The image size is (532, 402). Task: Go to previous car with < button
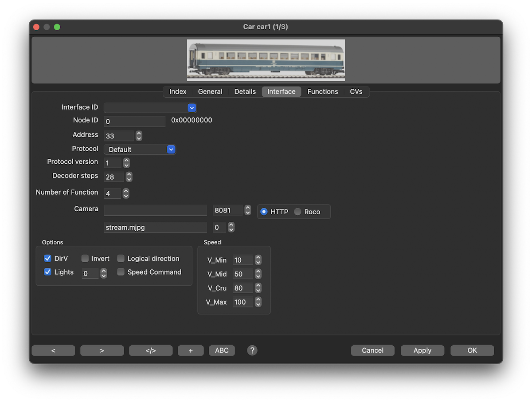tap(53, 351)
